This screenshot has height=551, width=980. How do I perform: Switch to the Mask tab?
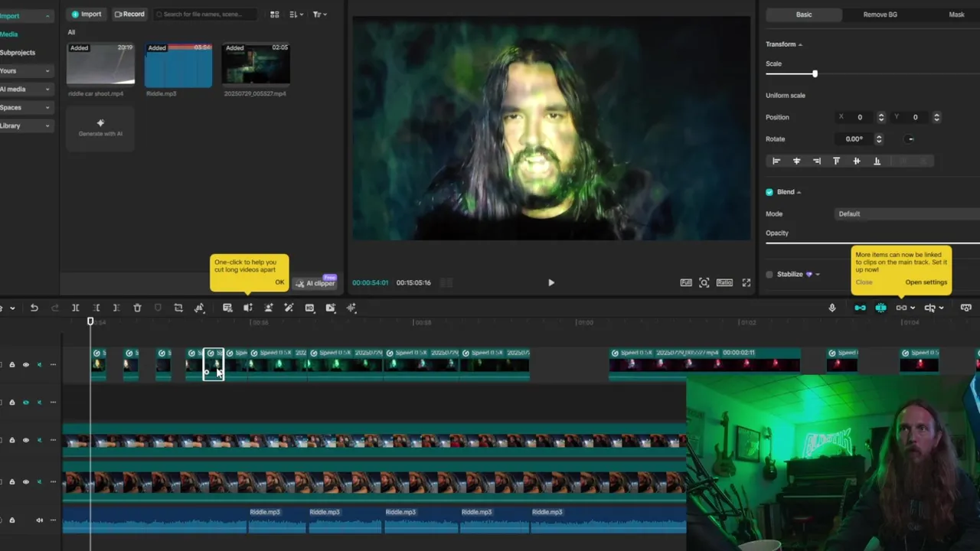(x=956, y=15)
